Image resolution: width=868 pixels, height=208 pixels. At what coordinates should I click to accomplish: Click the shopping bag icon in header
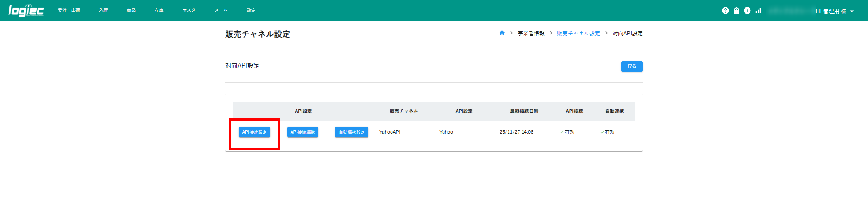click(736, 10)
